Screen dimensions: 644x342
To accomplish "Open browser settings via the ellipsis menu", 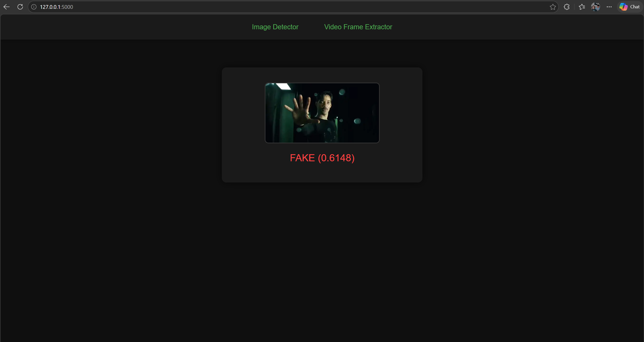I will tap(609, 7).
